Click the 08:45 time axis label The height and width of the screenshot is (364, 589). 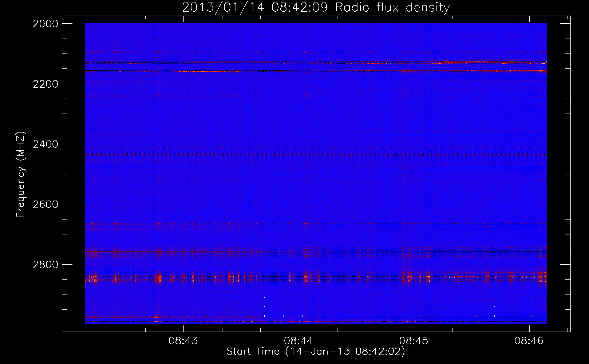pos(414,341)
